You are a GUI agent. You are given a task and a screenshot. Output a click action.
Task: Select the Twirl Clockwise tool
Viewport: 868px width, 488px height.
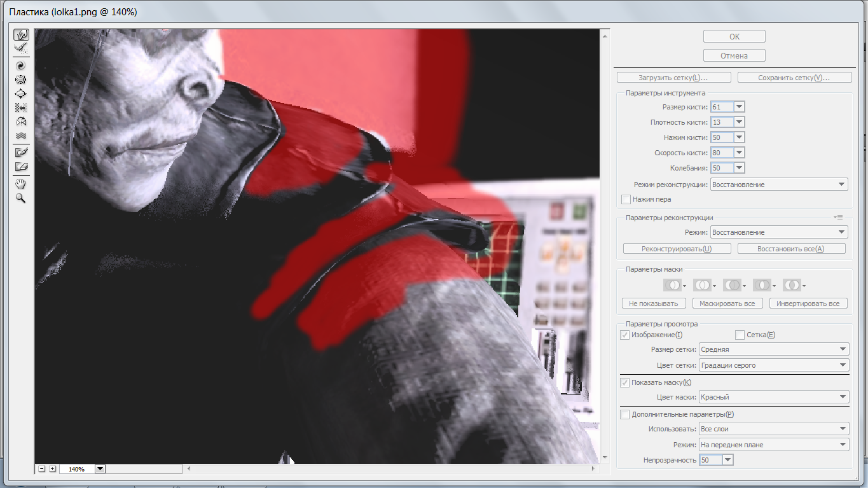click(20, 66)
